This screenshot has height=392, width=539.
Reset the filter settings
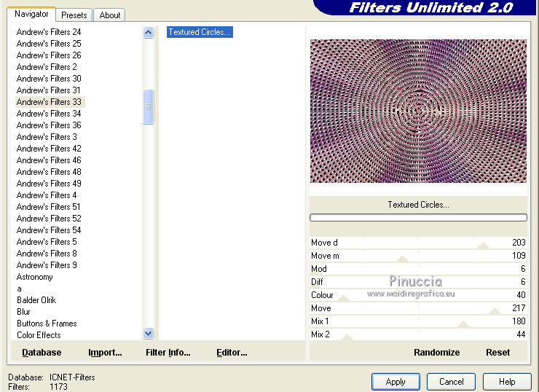497,353
